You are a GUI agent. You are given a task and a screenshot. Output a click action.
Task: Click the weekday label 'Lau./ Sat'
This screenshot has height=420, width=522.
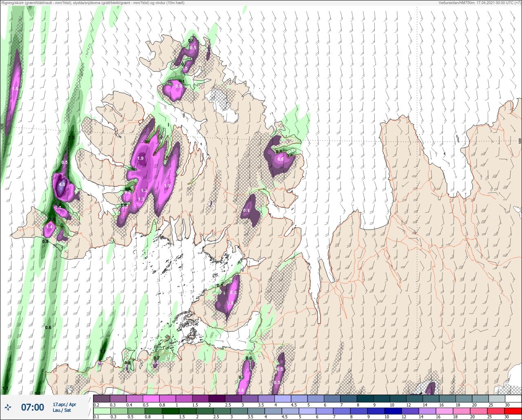(61, 410)
